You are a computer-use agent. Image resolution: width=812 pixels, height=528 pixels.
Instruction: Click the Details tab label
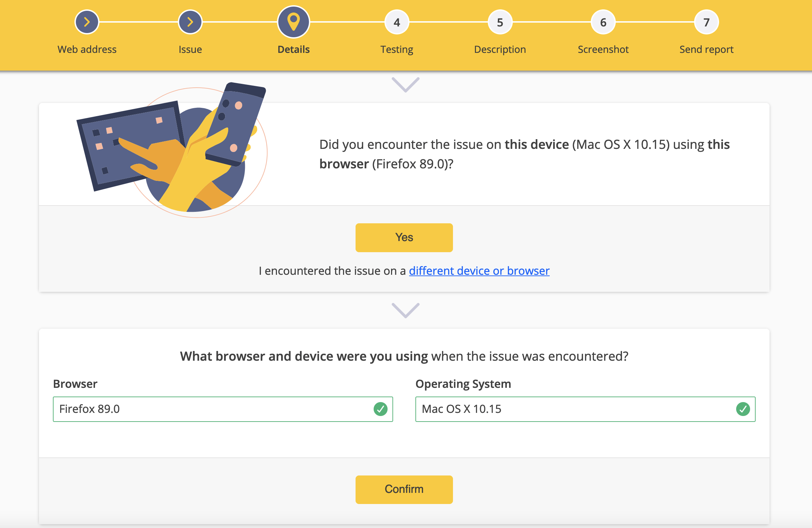pyautogui.click(x=294, y=49)
